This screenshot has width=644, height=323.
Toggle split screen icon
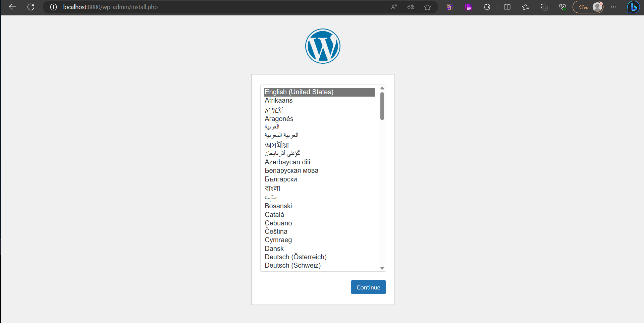(x=507, y=7)
